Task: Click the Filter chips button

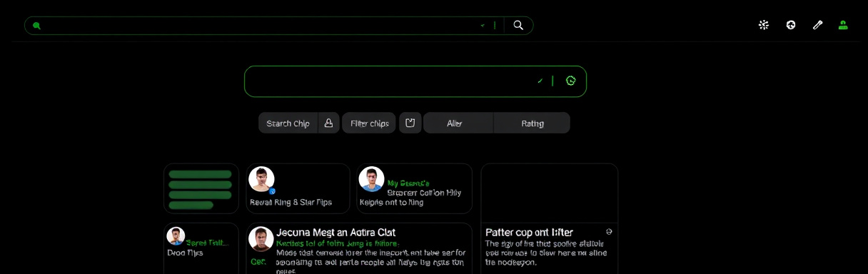Action: point(369,123)
